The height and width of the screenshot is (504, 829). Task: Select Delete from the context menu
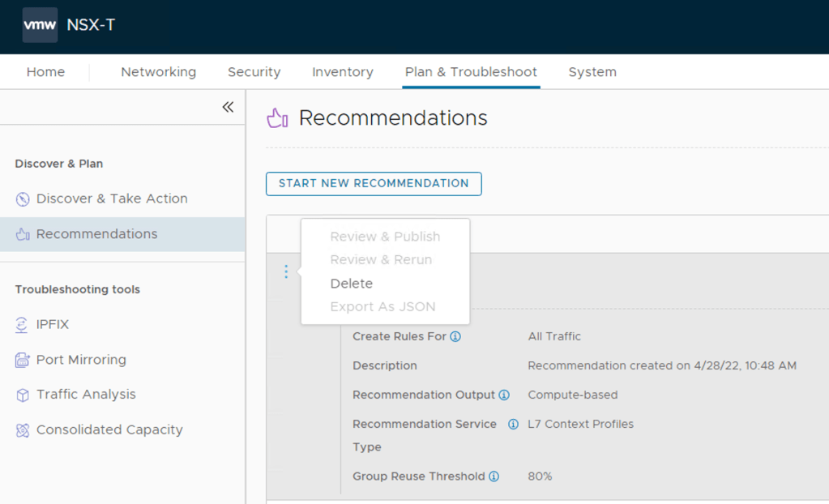(351, 284)
